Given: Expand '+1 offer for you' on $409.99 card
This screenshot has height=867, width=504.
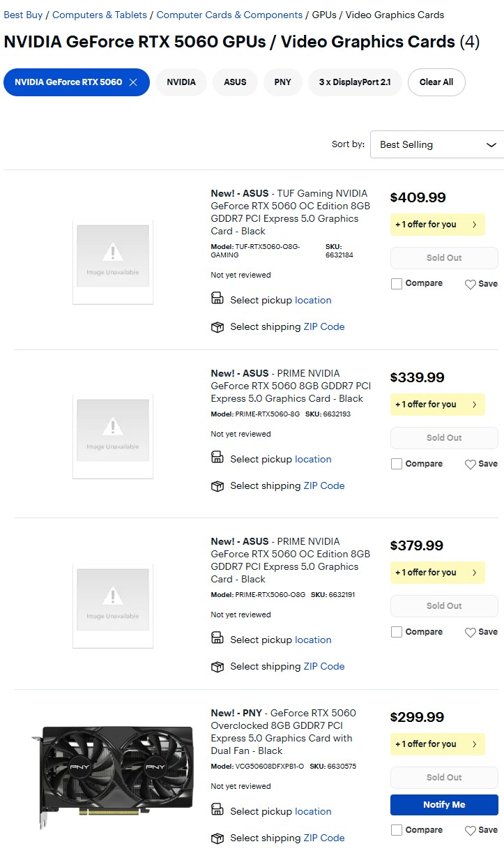Looking at the screenshot, I should (x=438, y=225).
